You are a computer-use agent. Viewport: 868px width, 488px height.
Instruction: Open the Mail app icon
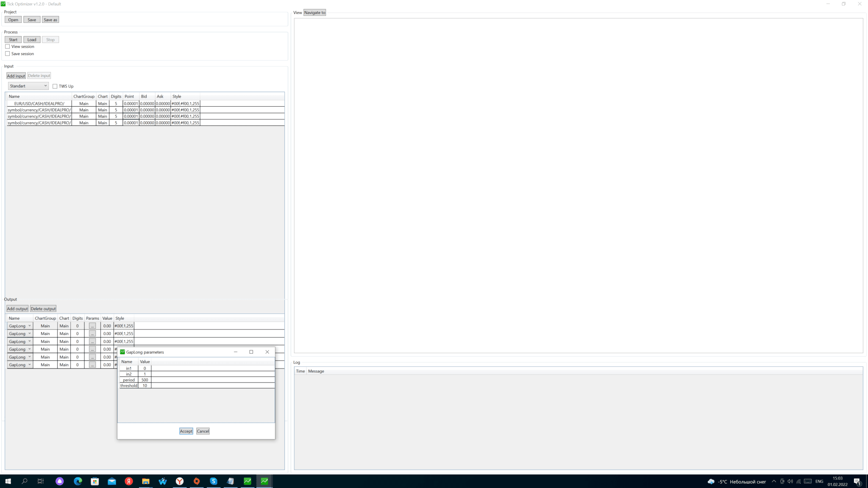[112, 481]
